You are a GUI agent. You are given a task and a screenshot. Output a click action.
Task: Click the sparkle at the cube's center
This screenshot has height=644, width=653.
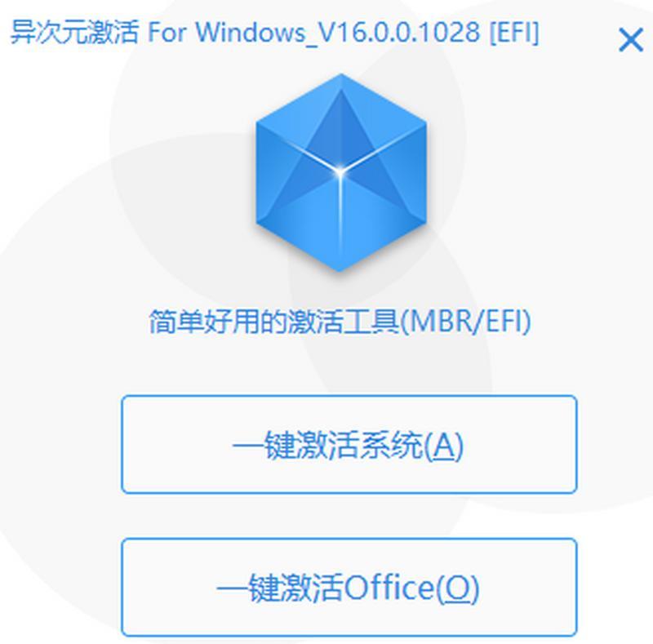coord(340,172)
